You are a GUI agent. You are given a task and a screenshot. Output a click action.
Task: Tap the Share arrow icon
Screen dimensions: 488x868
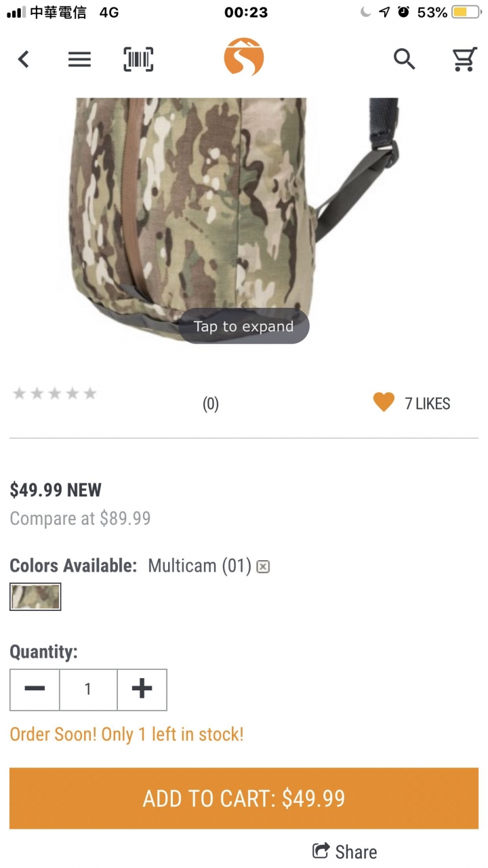[321, 850]
